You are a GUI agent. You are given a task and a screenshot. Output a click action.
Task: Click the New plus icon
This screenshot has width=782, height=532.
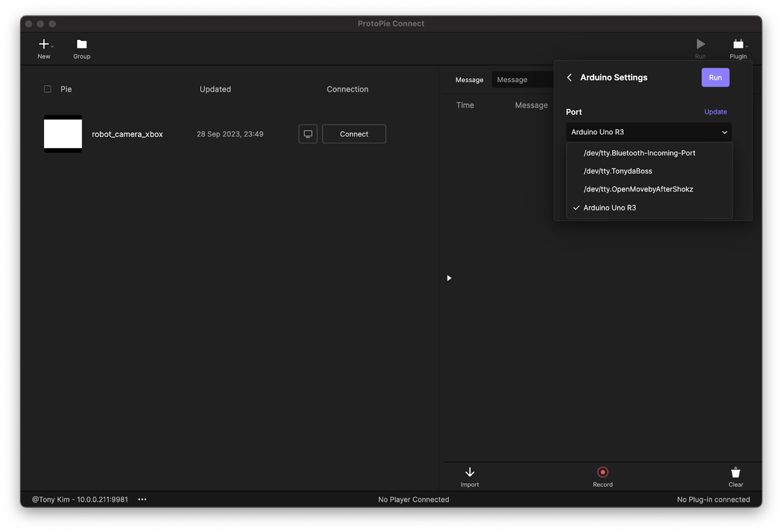coord(44,44)
